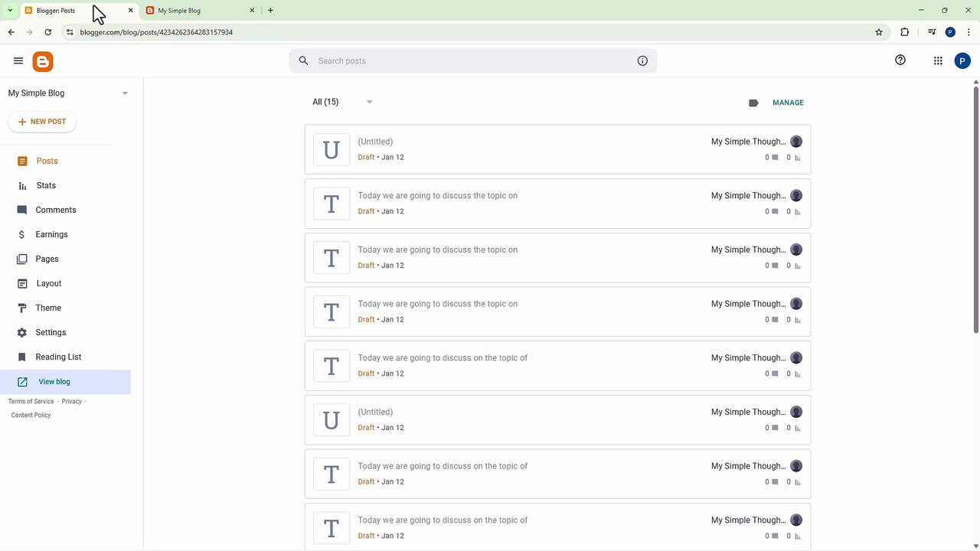Open the Chrome extensions puzzle icon

click(x=905, y=32)
